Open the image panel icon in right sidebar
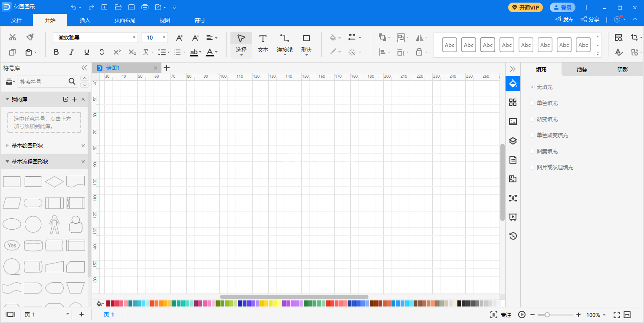This screenshot has height=323, width=644. tap(513, 122)
